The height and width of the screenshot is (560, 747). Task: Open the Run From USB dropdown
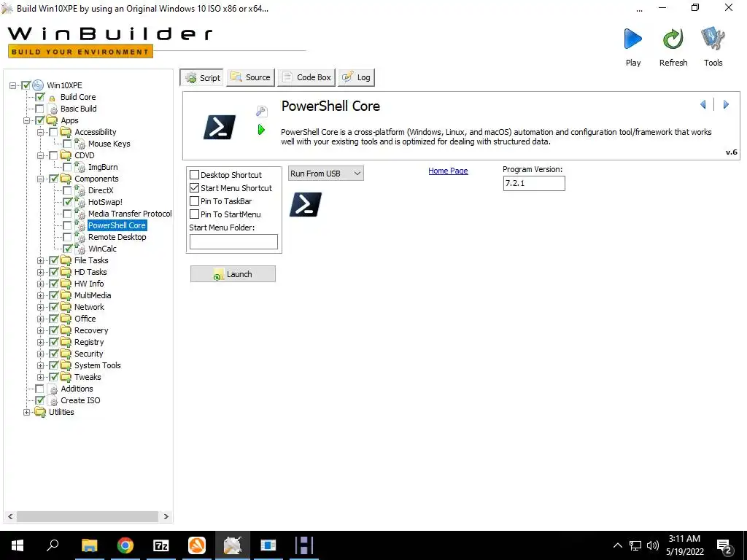[326, 174]
